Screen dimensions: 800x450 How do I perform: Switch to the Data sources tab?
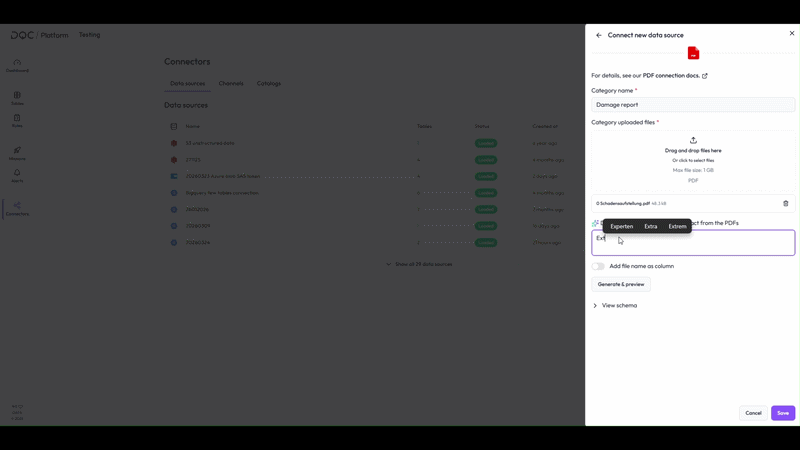pos(187,84)
